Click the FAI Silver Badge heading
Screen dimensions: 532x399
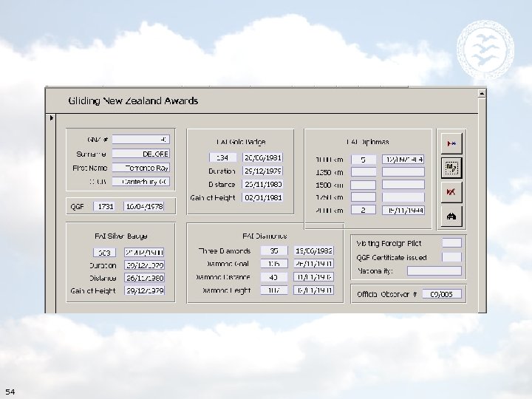coord(120,236)
